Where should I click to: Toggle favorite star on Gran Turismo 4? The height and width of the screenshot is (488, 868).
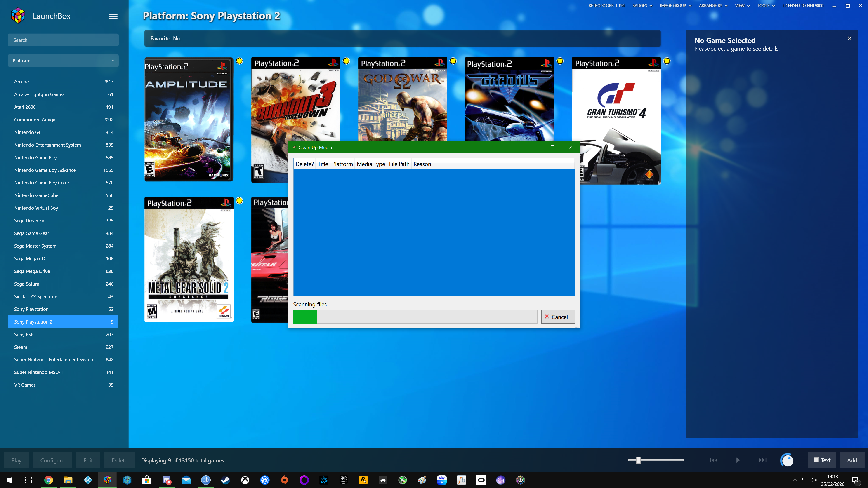coord(667,61)
